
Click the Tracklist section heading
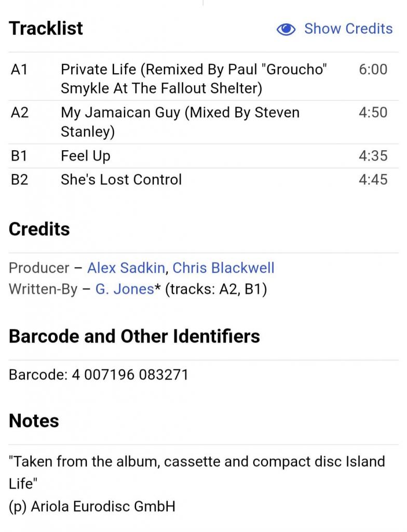46,29
